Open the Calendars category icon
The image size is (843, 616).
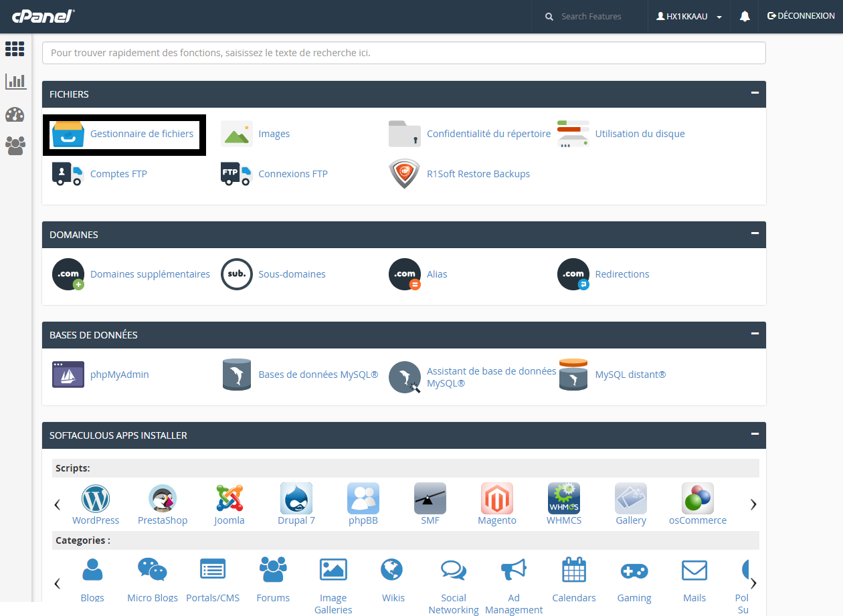574,570
